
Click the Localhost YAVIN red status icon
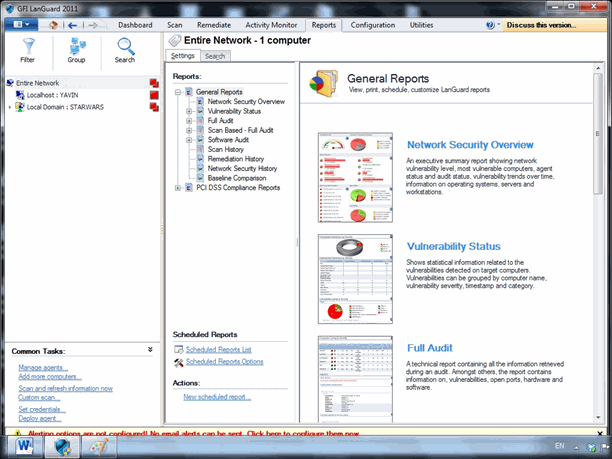154,95
